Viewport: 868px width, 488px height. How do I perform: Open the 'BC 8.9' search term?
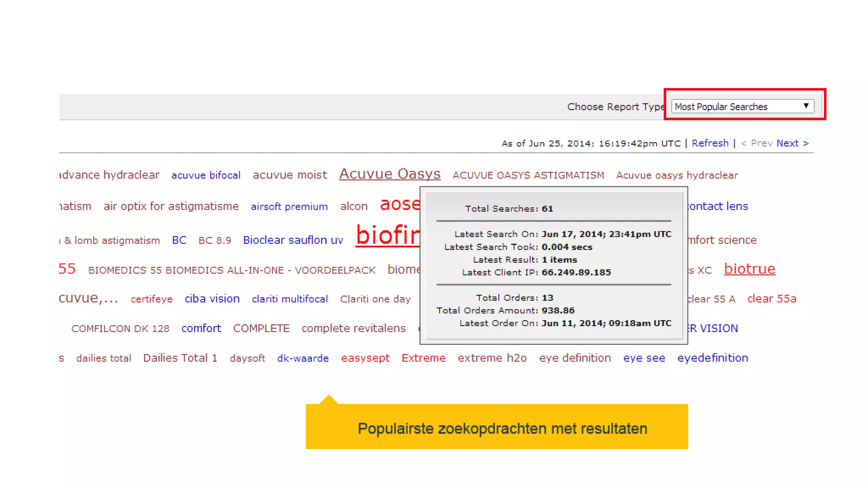[x=214, y=240]
